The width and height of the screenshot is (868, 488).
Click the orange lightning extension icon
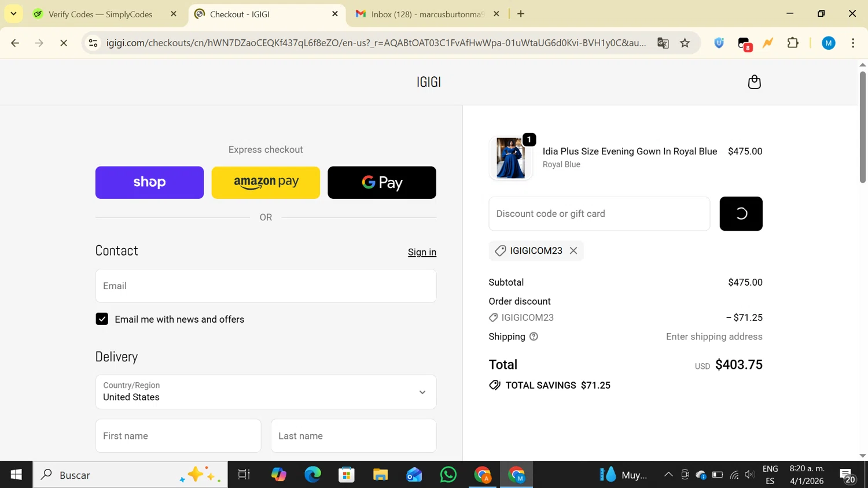768,43
